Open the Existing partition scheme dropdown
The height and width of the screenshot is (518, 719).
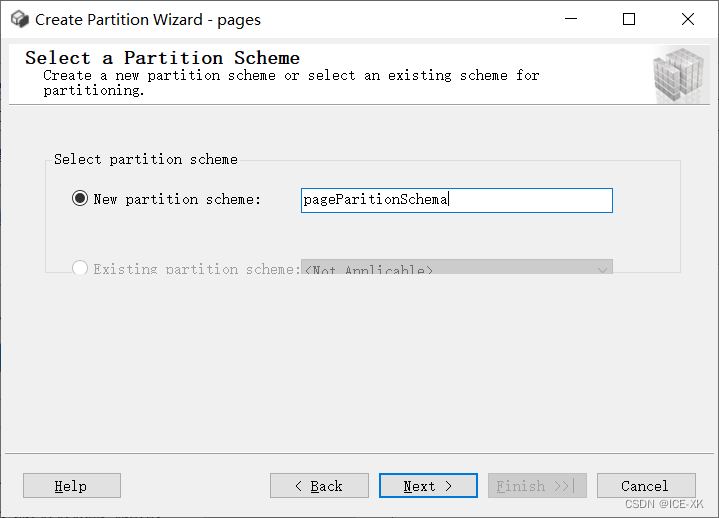point(602,268)
